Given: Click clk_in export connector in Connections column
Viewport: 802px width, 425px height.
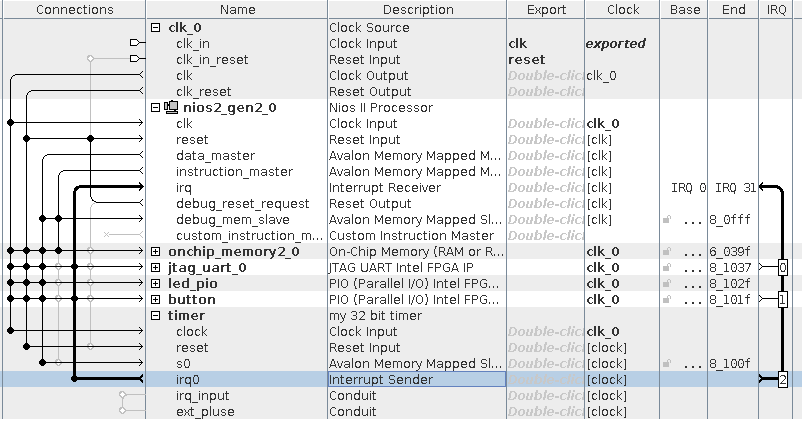Looking at the screenshot, I should 137,44.
